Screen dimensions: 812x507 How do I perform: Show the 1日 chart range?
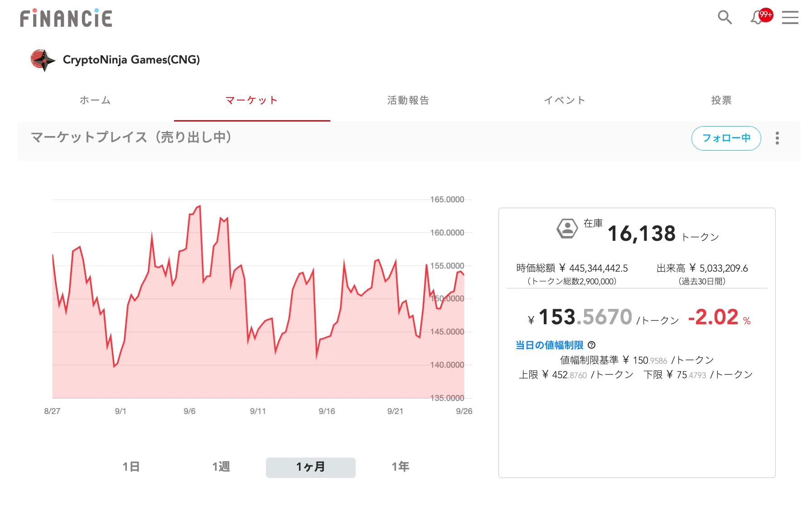(131, 467)
